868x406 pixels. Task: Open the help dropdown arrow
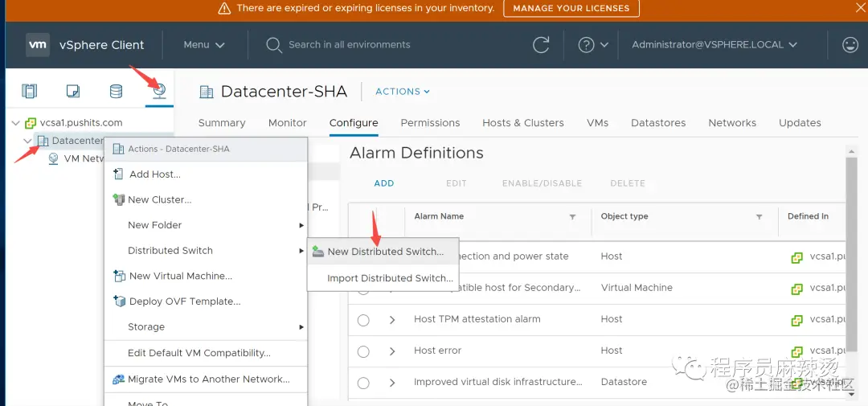[604, 45]
